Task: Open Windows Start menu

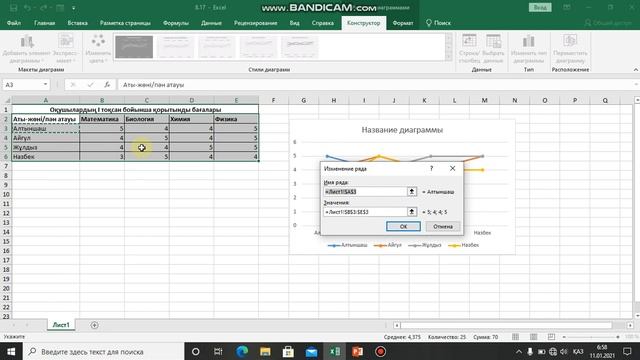Action: click(11, 351)
